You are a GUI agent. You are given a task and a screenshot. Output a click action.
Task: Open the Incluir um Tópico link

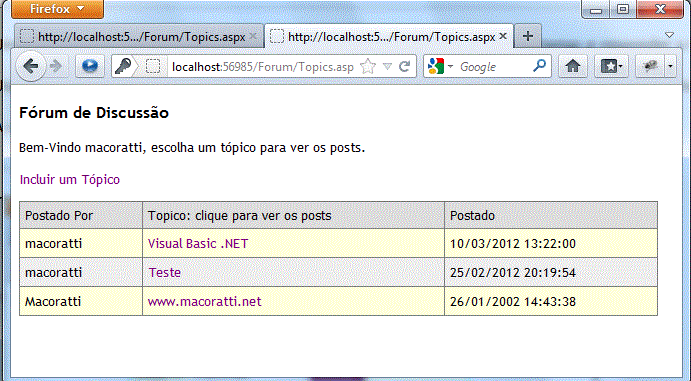click(x=70, y=180)
